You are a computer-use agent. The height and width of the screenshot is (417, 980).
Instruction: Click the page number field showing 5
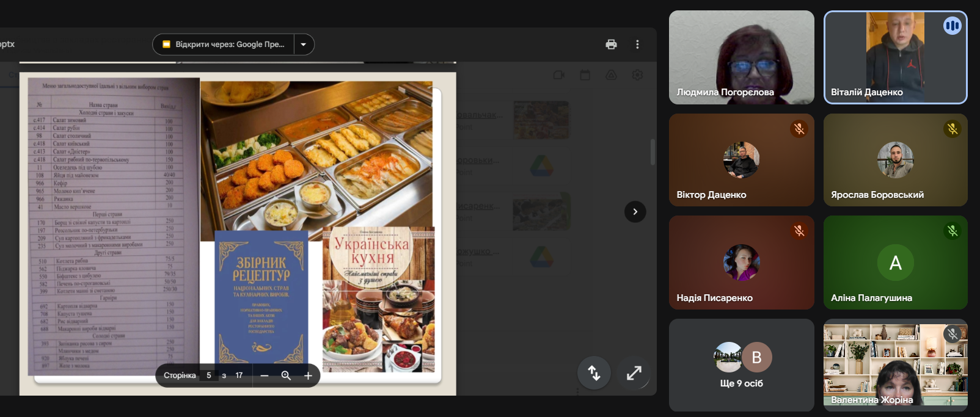click(x=209, y=375)
